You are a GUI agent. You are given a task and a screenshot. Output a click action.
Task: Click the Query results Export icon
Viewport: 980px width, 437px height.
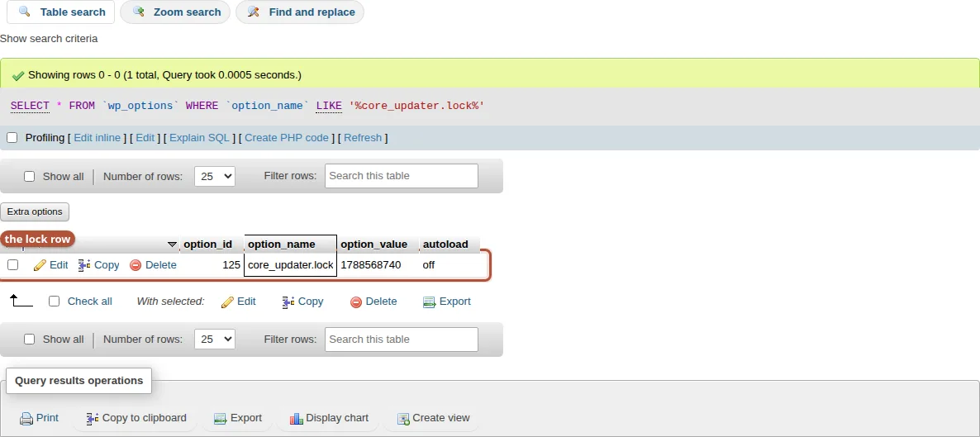coord(220,418)
